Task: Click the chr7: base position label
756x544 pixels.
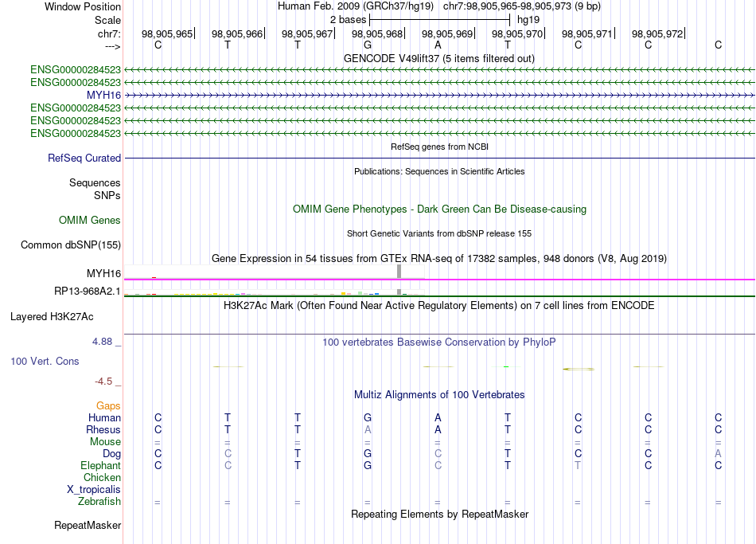Action: point(110,33)
